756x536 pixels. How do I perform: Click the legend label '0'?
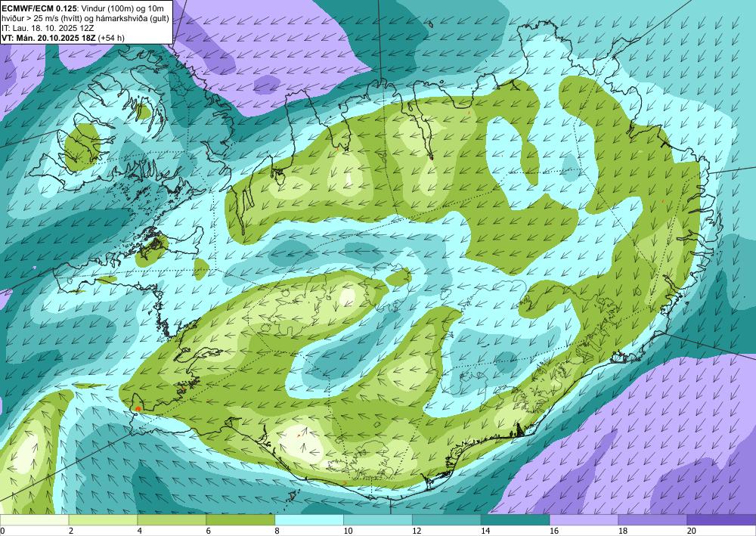[2, 531]
